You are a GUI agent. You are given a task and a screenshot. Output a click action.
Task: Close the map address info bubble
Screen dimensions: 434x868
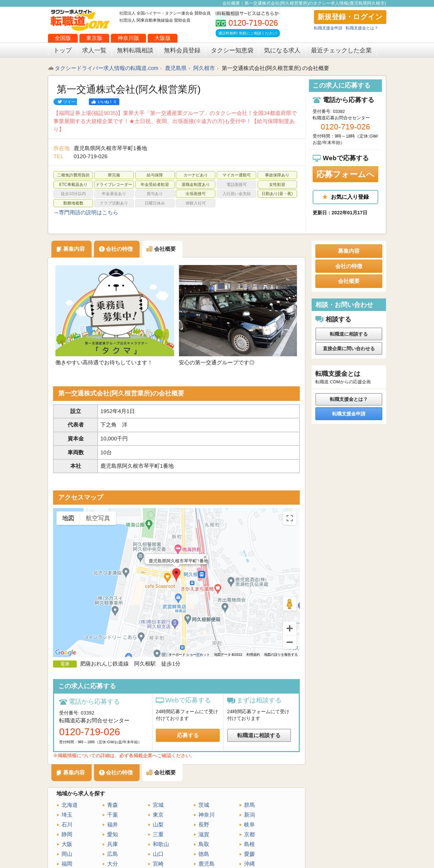[205, 557]
